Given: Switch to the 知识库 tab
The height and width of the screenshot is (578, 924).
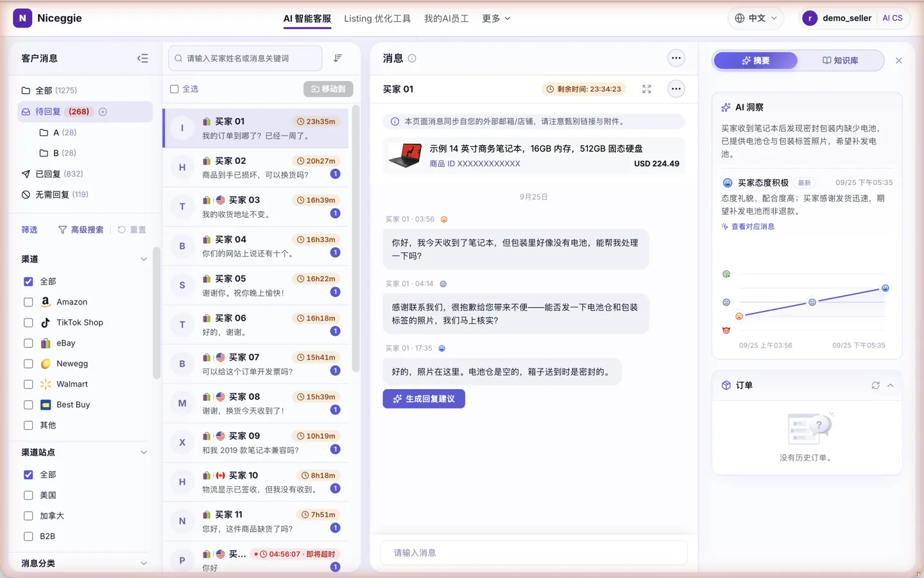Looking at the screenshot, I should coord(841,60).
